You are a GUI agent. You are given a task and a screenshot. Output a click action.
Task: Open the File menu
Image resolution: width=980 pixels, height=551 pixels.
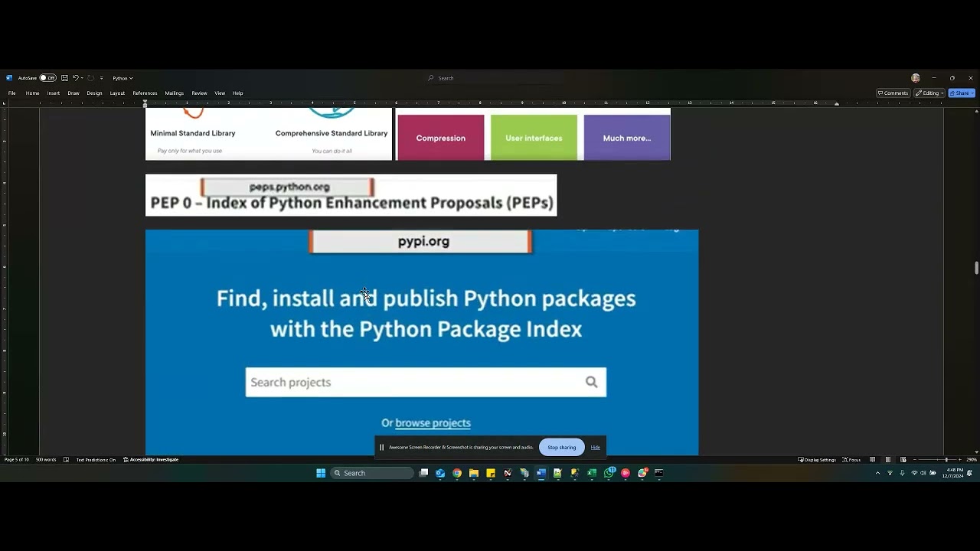click(11, 93)
